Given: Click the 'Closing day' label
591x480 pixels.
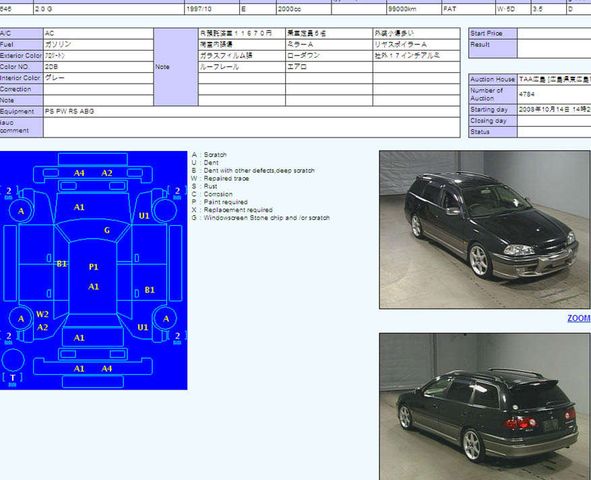Looking at the screenshot, I should [x=493, y=121].
